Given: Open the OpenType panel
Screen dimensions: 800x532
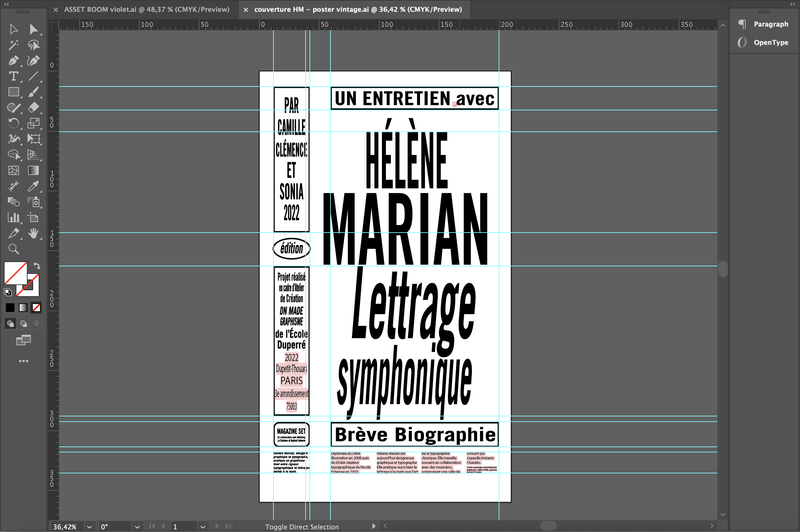Looking at the screenshot, I should click(770, 42).
